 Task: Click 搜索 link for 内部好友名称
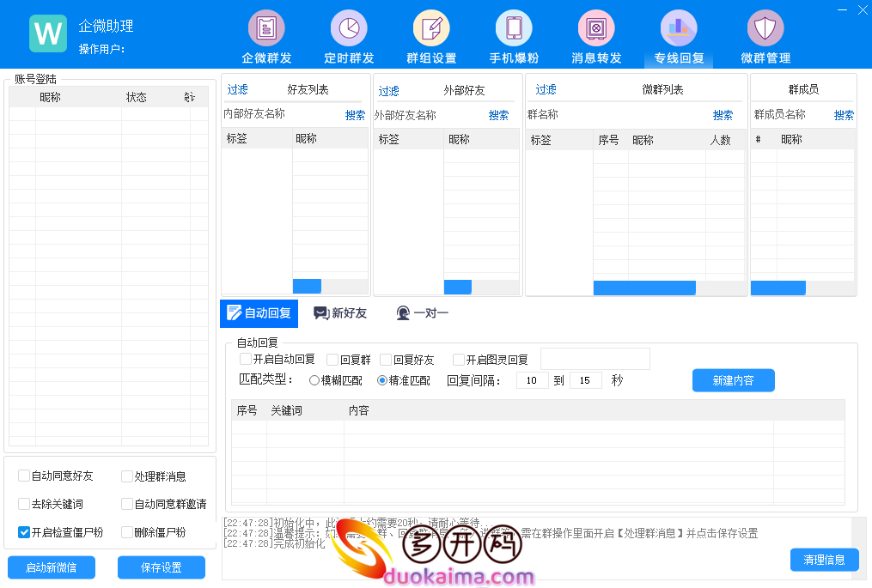(x=355, y=115)
